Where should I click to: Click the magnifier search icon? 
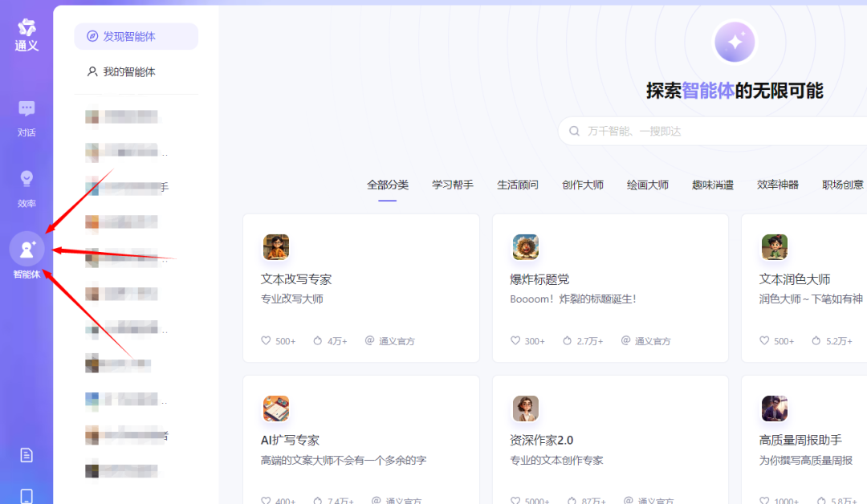click(575, 131)
